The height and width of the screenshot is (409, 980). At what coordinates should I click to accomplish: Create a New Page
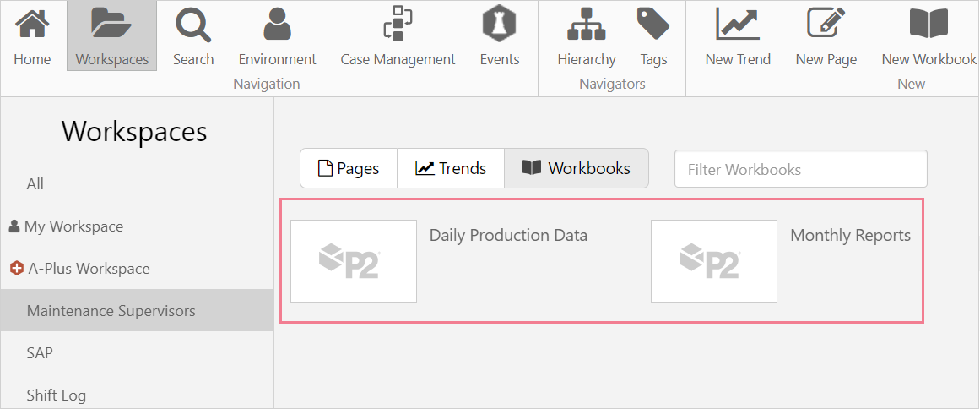point(826,24)
